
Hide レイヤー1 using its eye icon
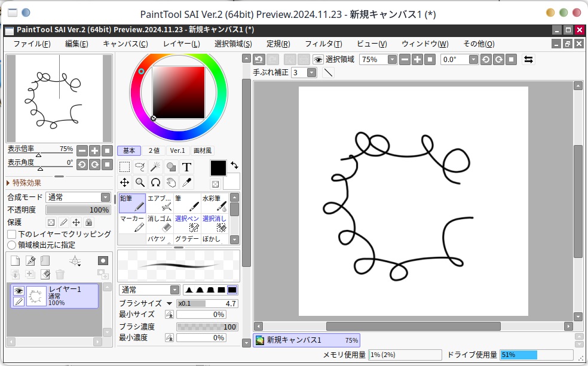(19, 290)
